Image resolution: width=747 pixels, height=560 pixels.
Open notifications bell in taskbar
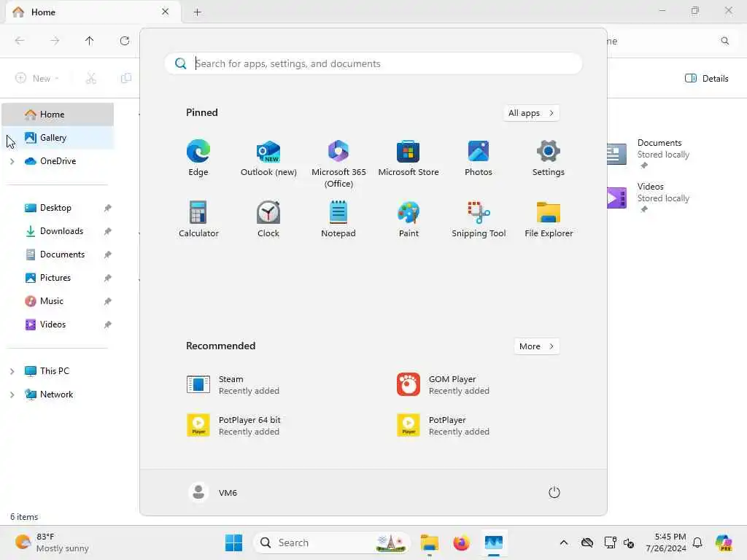(x=697, y=542)
